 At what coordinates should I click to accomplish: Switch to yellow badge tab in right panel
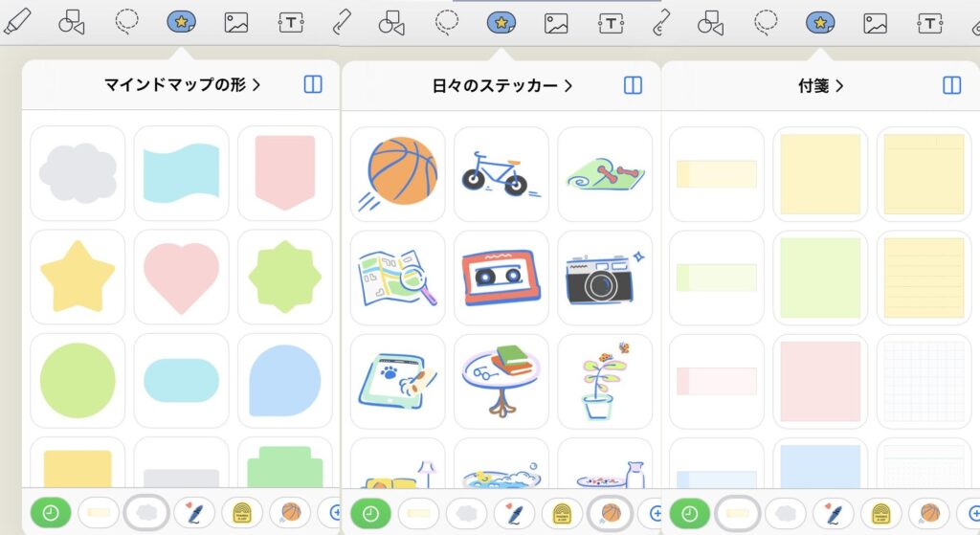[881, 514]
